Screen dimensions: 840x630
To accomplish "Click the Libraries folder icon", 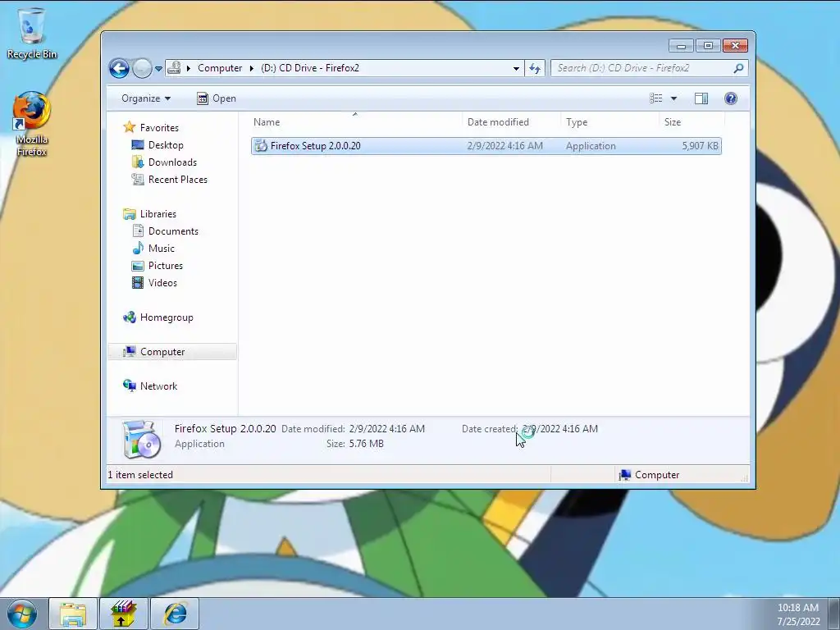I will 129,214.
